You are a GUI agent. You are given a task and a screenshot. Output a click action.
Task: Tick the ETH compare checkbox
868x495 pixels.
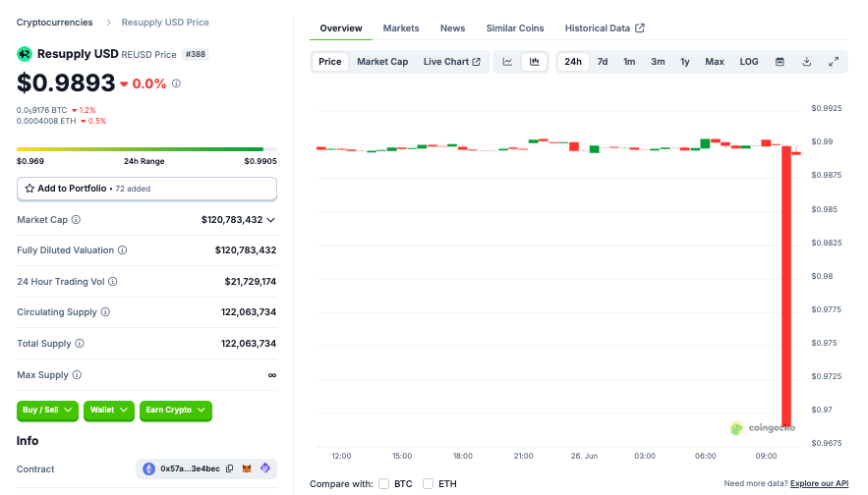click(428, 484)
